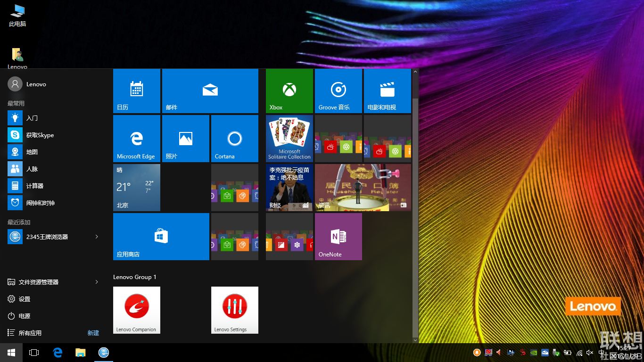Image resolution: width=644 pixels, height=362 pixels.
Task: Click the Lenovo Group 1 heading
Action: [x=135, y=277]
